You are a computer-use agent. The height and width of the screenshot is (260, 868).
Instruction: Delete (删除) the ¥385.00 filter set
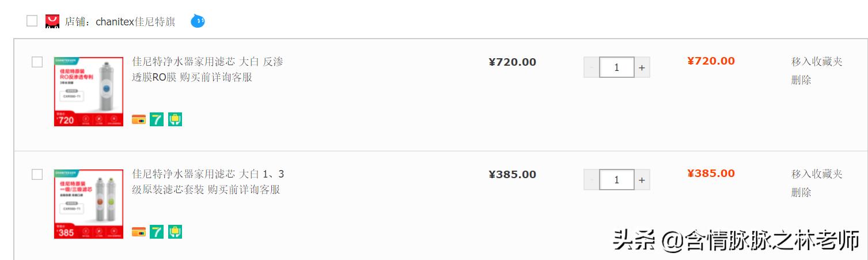801,193
